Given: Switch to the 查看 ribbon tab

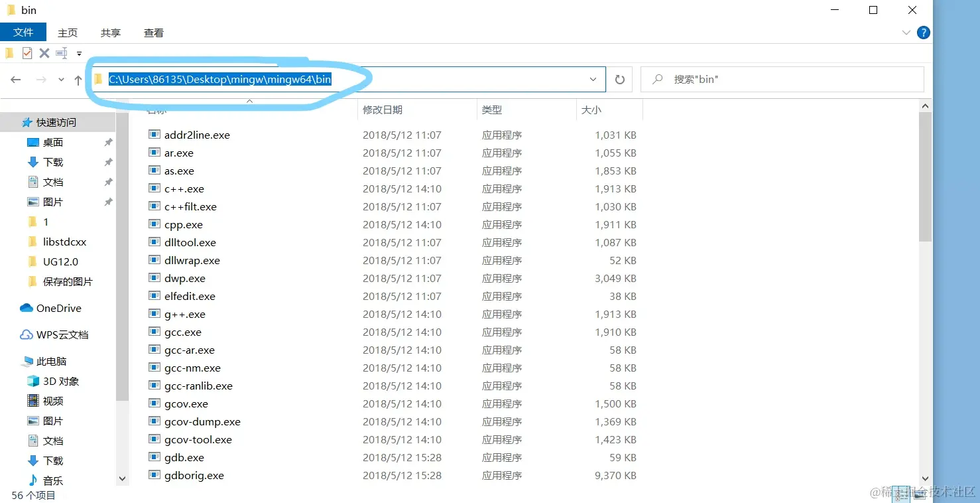Looking at the screenshot, I should click(x=154, y=33).
